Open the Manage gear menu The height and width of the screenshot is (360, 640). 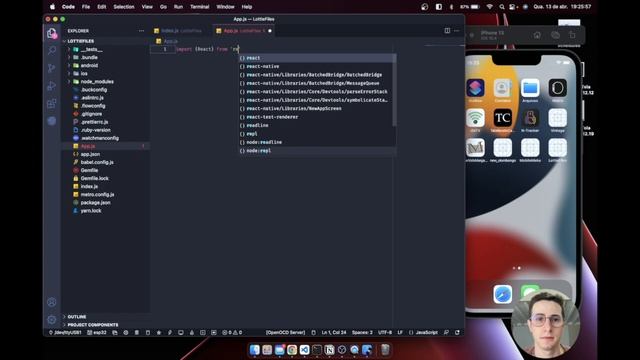tap(51, 320)
